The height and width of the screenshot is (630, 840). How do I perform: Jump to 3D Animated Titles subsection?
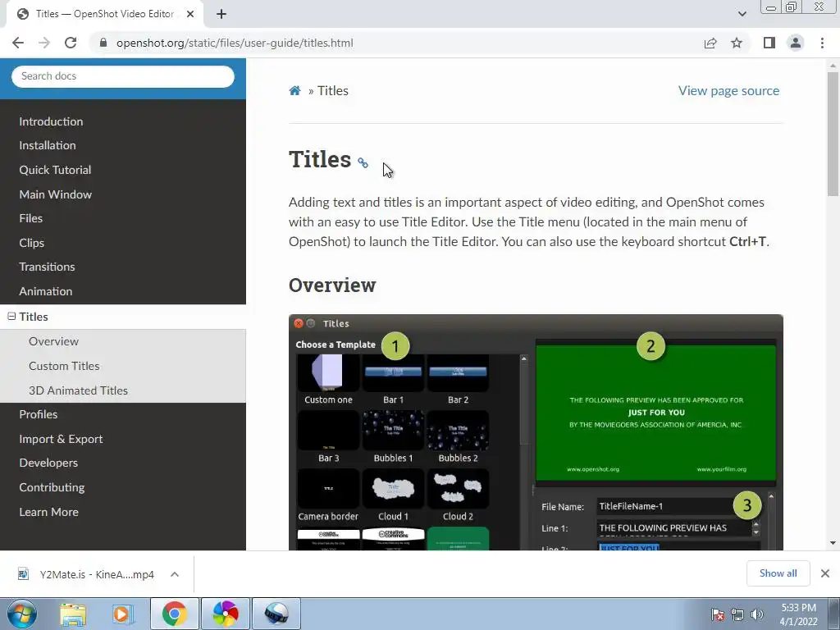click(78, 390)
